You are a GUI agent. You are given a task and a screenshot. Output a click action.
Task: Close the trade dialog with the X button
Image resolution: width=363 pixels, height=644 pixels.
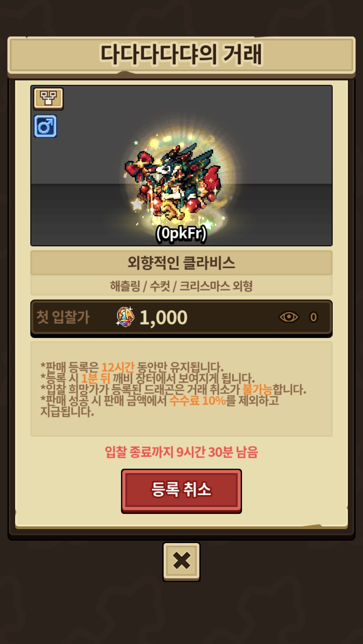click(181, 561)
